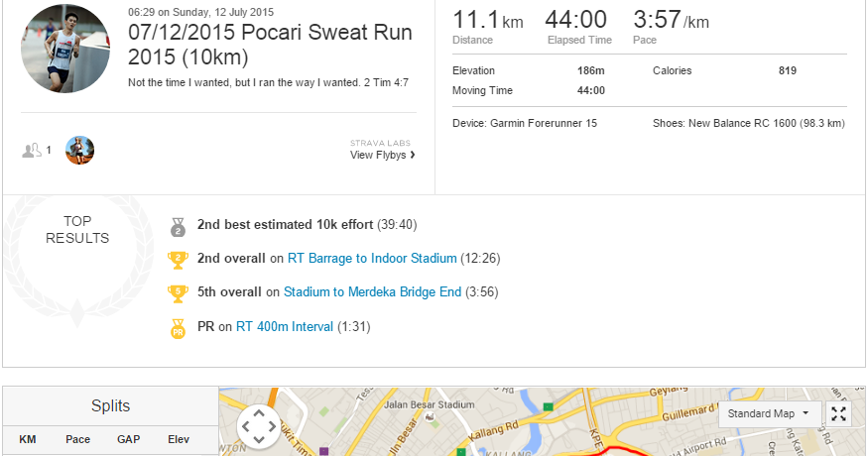Click the activity title Pocari Sweat Run
The width and height of the screenshot is (868, 456).
[x=270, y=45]
